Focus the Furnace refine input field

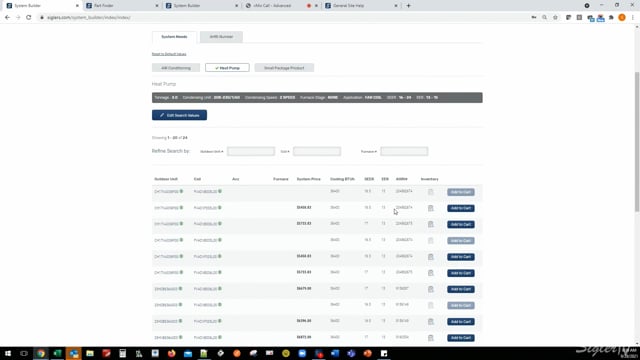pos(404,151)
